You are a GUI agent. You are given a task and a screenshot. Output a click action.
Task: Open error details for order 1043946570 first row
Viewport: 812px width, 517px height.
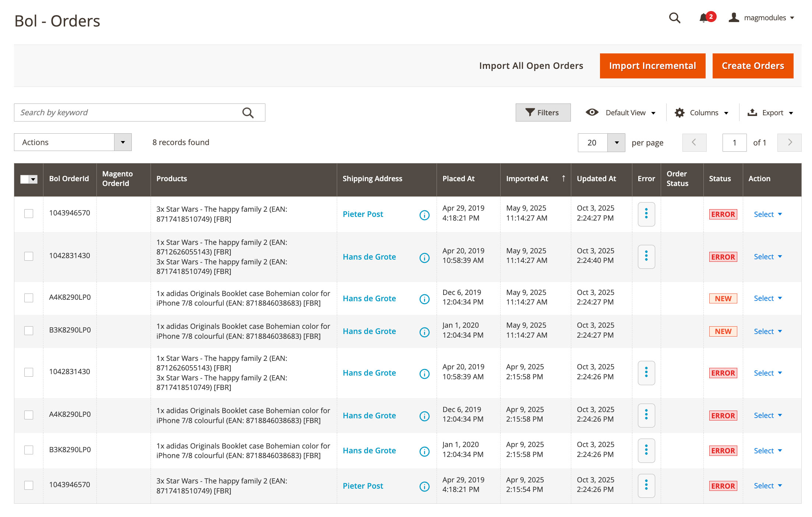[646, 214]
